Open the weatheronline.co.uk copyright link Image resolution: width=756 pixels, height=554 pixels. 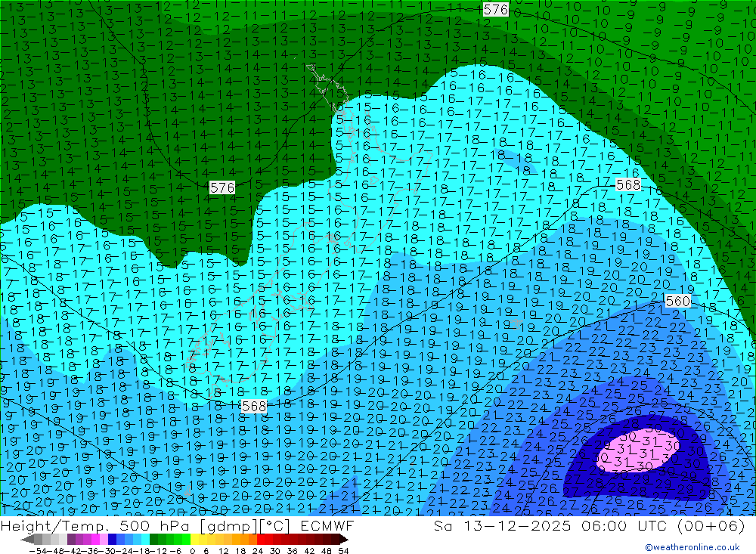[692, 548]
